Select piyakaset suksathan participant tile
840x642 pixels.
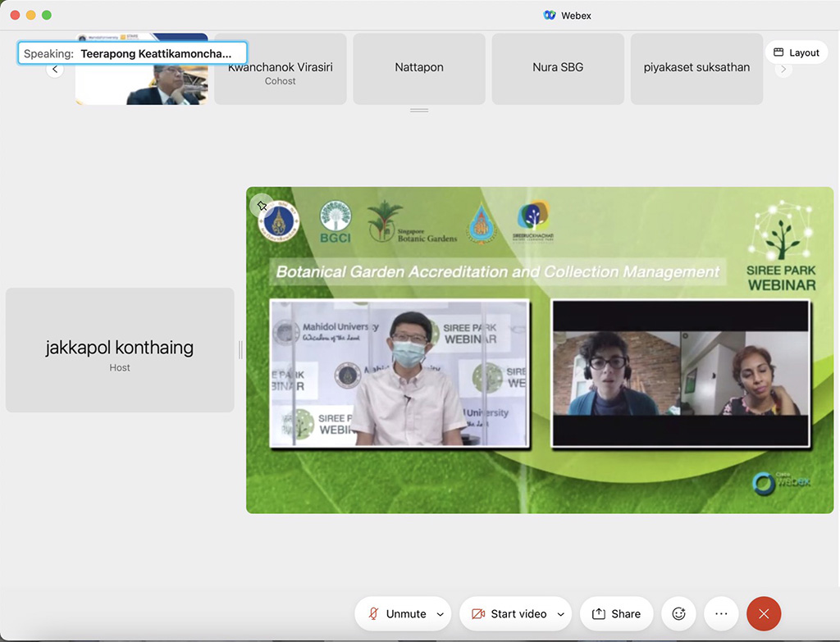[x=696, y=69]
